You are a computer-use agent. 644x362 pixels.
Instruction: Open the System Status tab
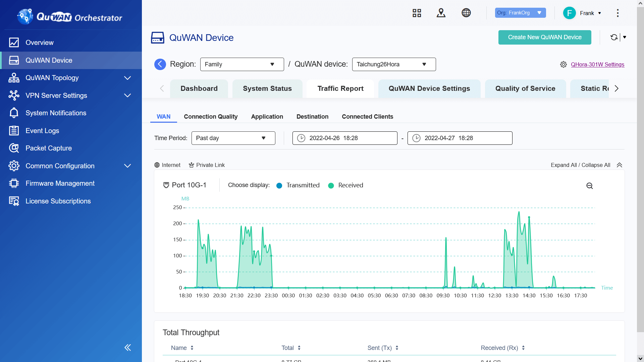coord(267,88)
